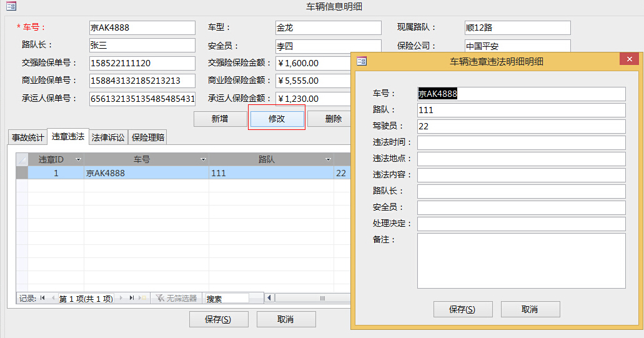Viewport: 644px width, 338px height.
Task: Click table cell 京AK4888 in row 1
Action: pyautogui.click(x=146, y=173)
